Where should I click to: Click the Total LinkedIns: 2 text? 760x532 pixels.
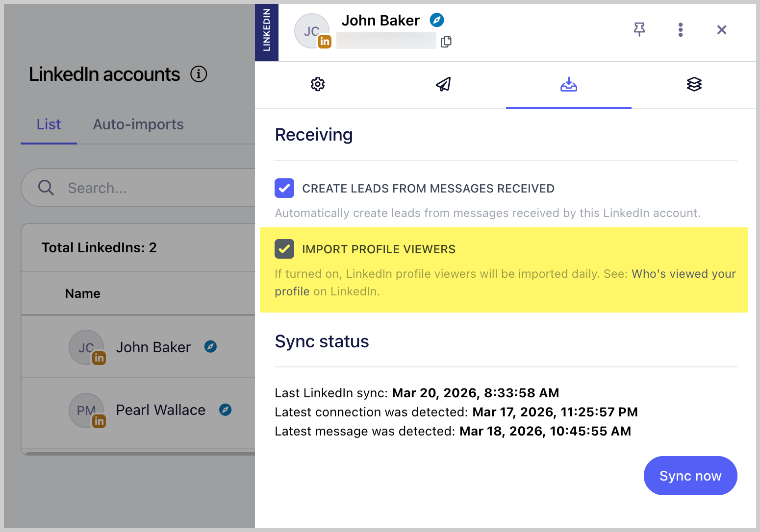pyautogui.click(x=99, y=247)
